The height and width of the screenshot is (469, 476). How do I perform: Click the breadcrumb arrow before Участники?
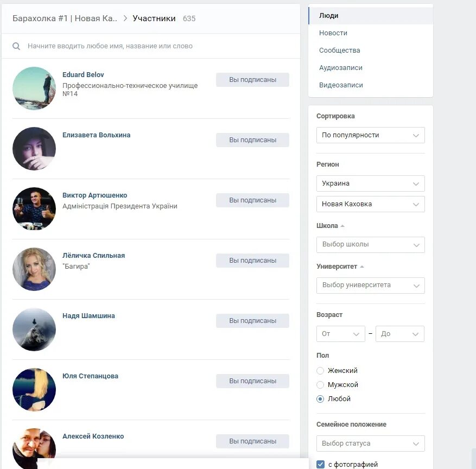coord(125,18)
